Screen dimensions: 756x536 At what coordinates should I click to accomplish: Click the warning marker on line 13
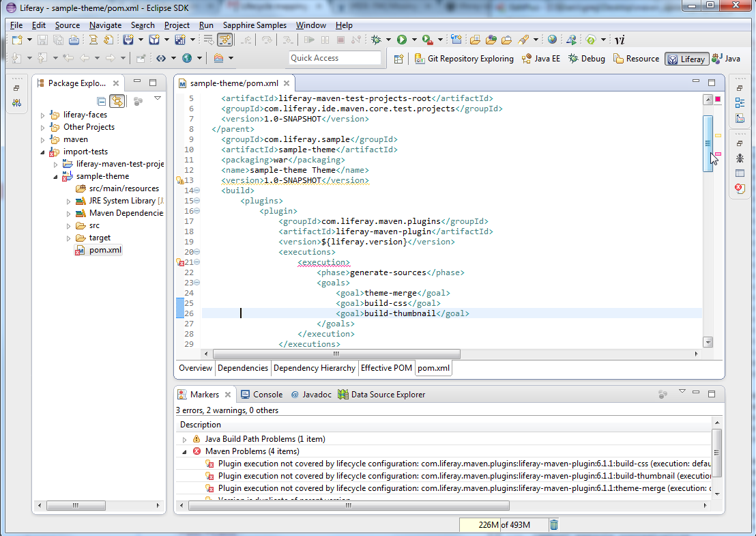coord(180,180)
